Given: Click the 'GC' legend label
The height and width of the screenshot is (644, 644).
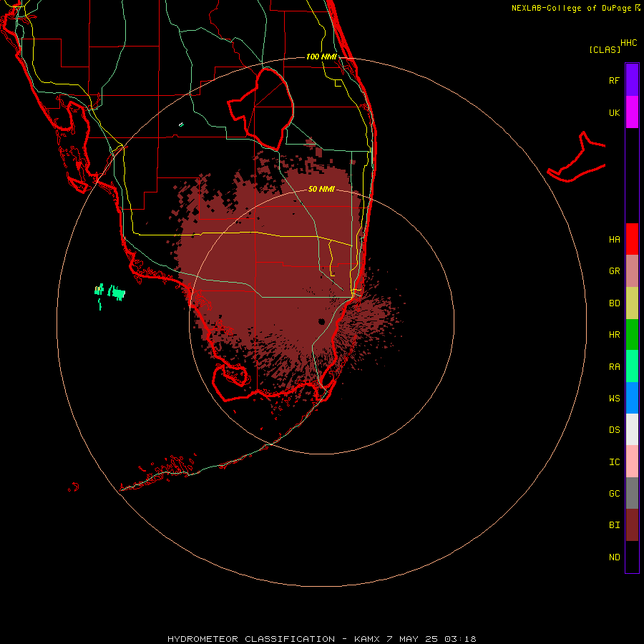Looking at the screenshot, I should [x=614, y=493].
